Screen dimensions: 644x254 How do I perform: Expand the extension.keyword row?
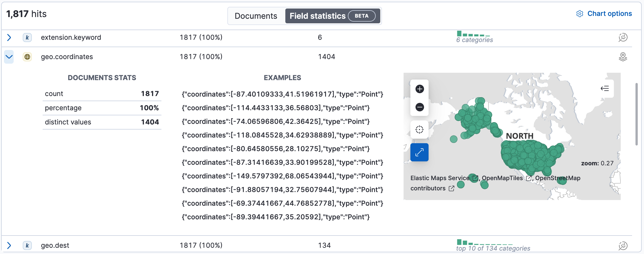pos(9,38)
